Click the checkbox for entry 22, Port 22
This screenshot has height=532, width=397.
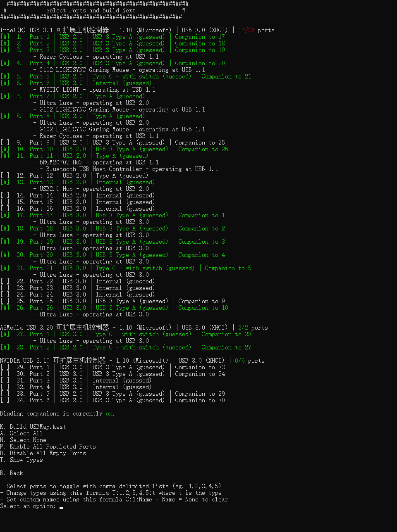[5, 281]
